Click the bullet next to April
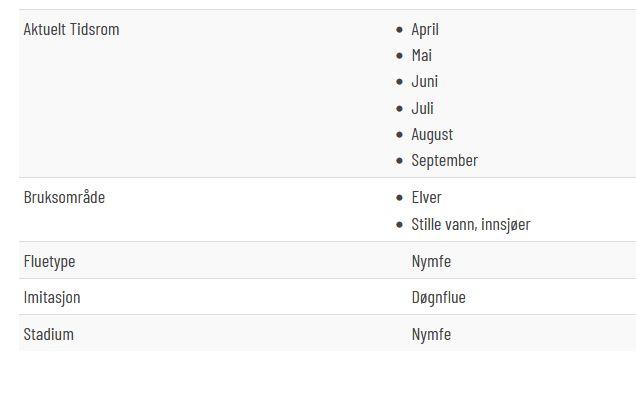636x394 pixels. coord(400,30)
